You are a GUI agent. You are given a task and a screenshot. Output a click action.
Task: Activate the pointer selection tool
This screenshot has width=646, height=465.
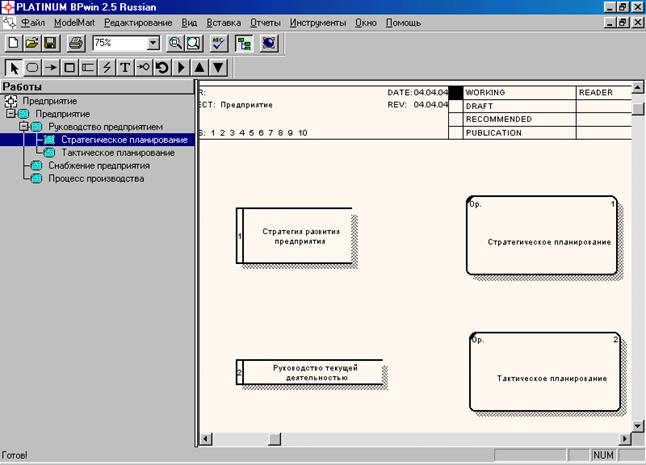[x=14, y=68]
